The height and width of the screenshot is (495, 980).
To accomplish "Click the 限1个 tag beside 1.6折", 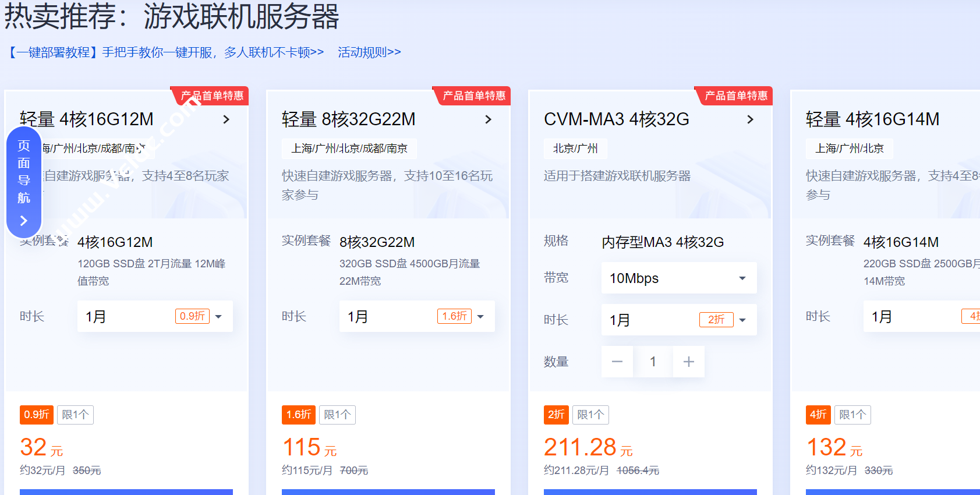I will tap(338, 415).
